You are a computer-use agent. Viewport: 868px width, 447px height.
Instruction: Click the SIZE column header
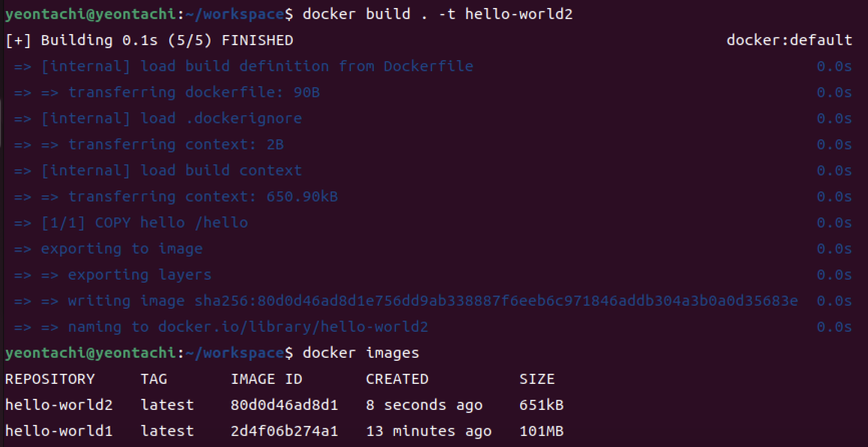[537, 379]
